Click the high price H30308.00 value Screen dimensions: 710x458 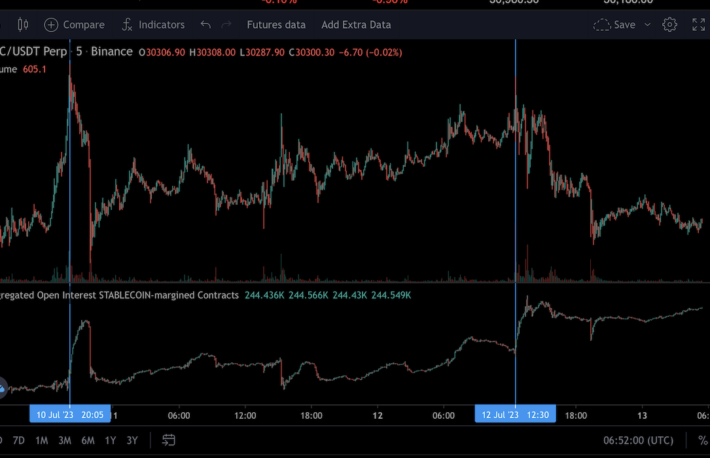click(212, 53)
